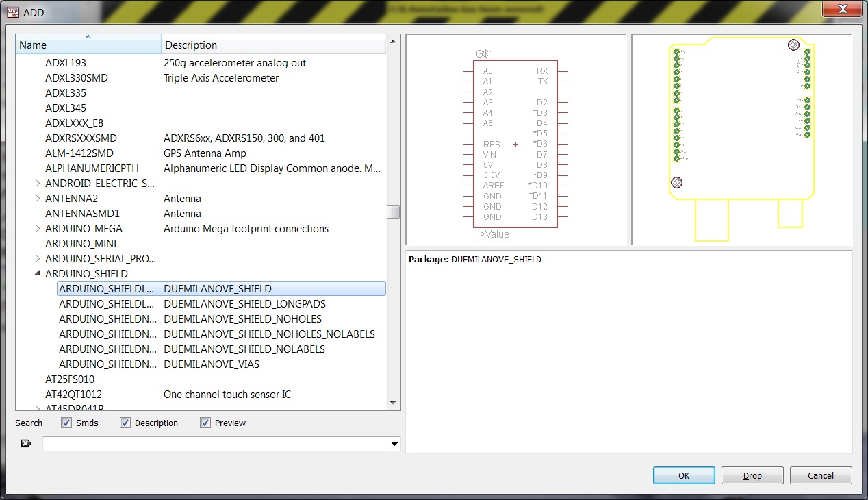Click the 'Arduino Mega footprint connections' description
This screenshot has height=500, width=868.
[x=246, y=229]
